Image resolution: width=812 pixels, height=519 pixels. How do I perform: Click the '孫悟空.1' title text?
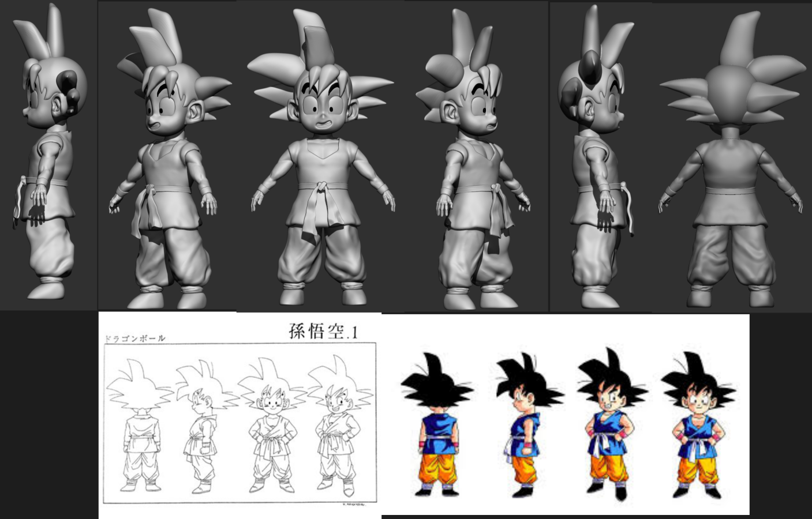pos(324,331)
